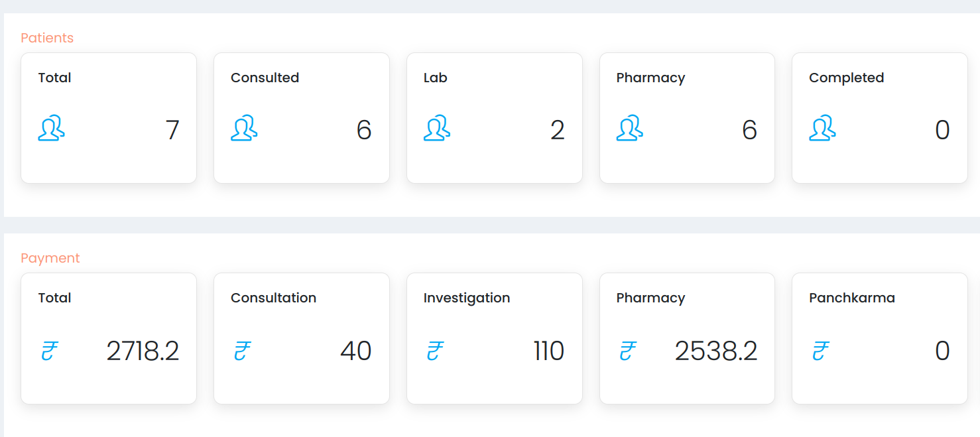Click the total patients count 7
The height and width of the screenshot is (437, 980).
tap(172, 130)
